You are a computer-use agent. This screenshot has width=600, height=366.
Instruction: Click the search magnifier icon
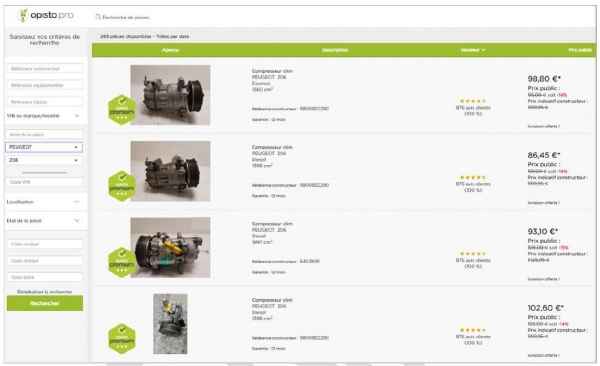(x=98, y=17)
